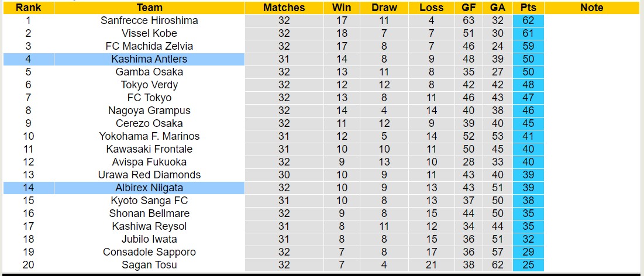Select the Draw column header

[x=384, y=8]
